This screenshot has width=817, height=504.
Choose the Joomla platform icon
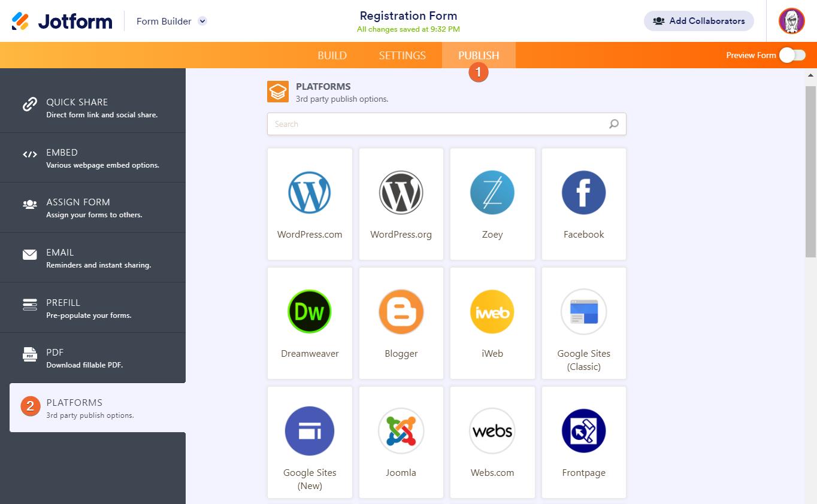pos(401,431)
